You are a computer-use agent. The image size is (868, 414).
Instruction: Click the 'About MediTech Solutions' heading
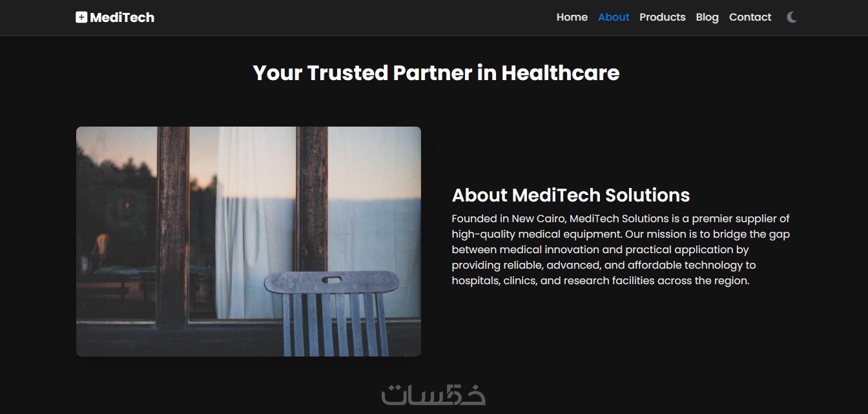[x=571, y=195]
